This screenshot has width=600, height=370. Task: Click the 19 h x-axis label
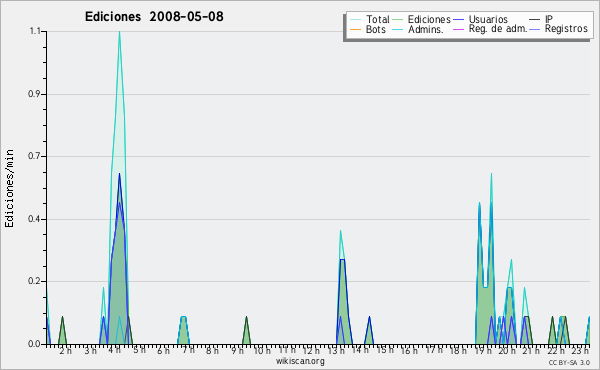[x=483, y=350]
